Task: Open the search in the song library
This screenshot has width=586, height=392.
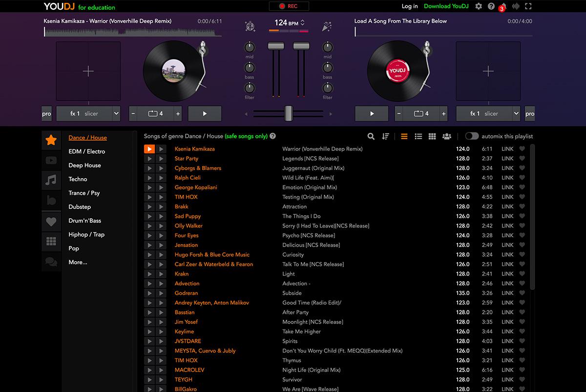Action: pyautogui.click(x=371, y=136)
